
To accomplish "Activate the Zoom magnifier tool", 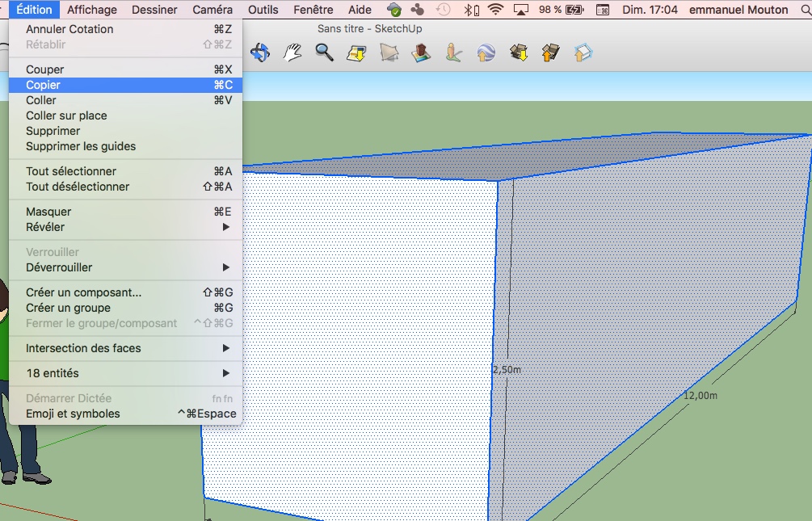I will pyautogui.click(x=324, y=53).
